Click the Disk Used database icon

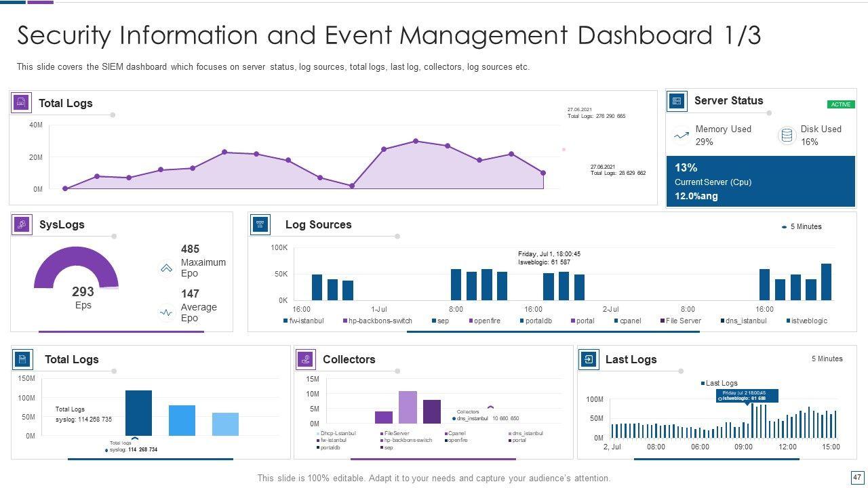(x=787, y=136)
